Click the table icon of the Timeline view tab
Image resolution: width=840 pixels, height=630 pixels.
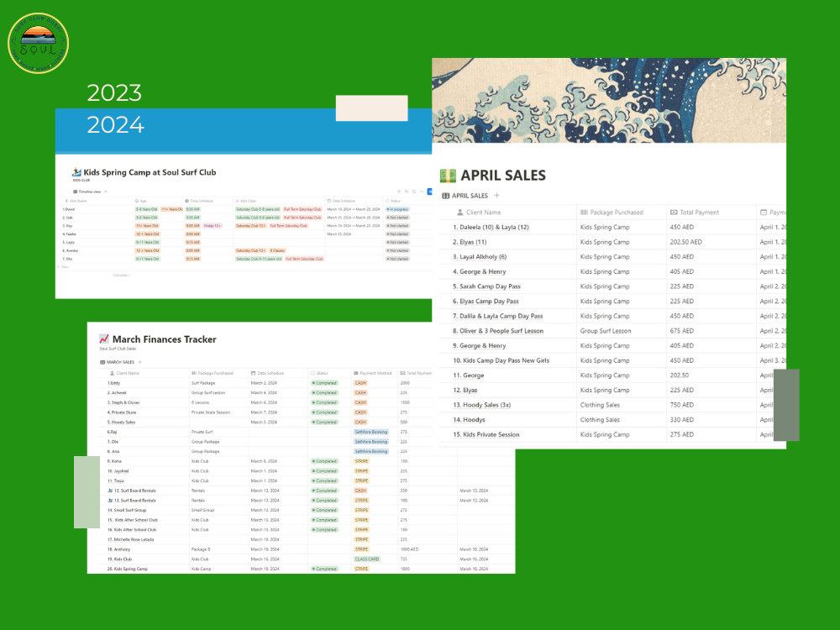75,192
